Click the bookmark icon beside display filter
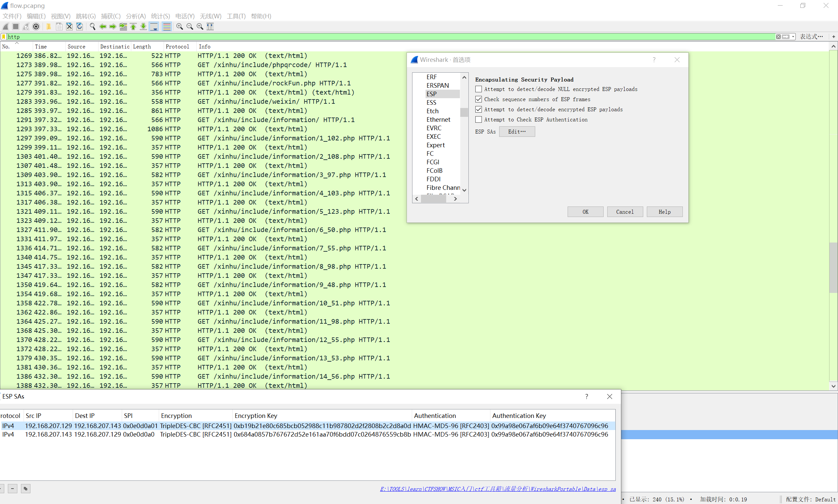This screenshot has width=838, height=504. (4, 37)
